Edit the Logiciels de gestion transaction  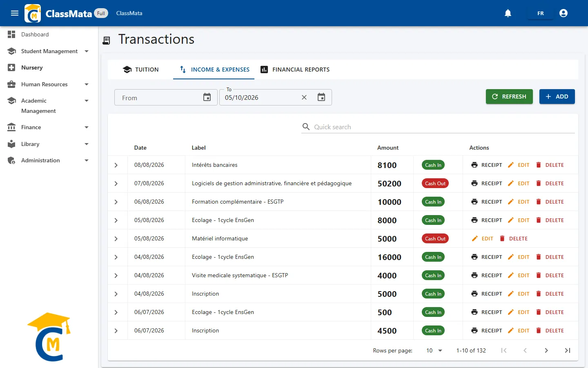coord(519,183)
